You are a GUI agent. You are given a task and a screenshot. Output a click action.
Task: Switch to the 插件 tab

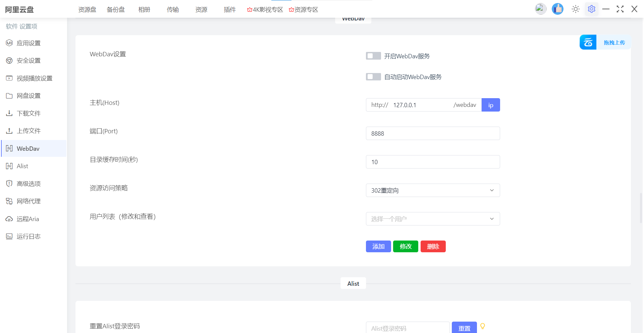pos(230,10)
